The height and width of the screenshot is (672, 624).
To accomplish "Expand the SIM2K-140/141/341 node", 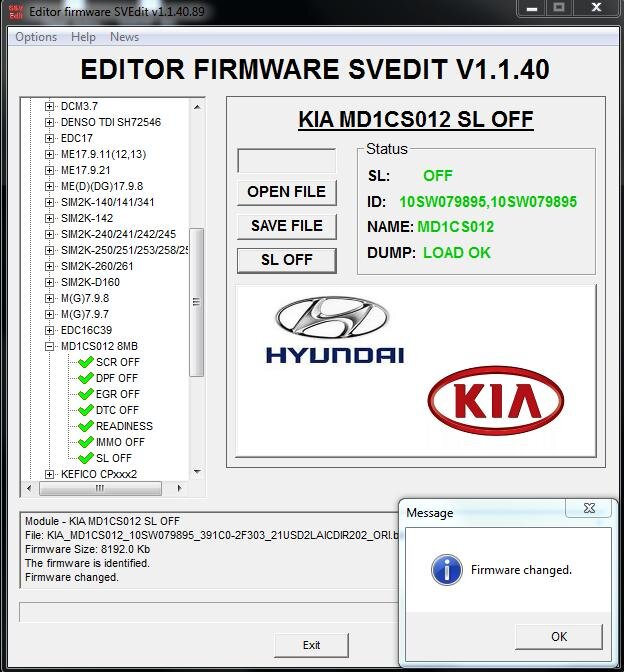I will [x=49, y=202].
